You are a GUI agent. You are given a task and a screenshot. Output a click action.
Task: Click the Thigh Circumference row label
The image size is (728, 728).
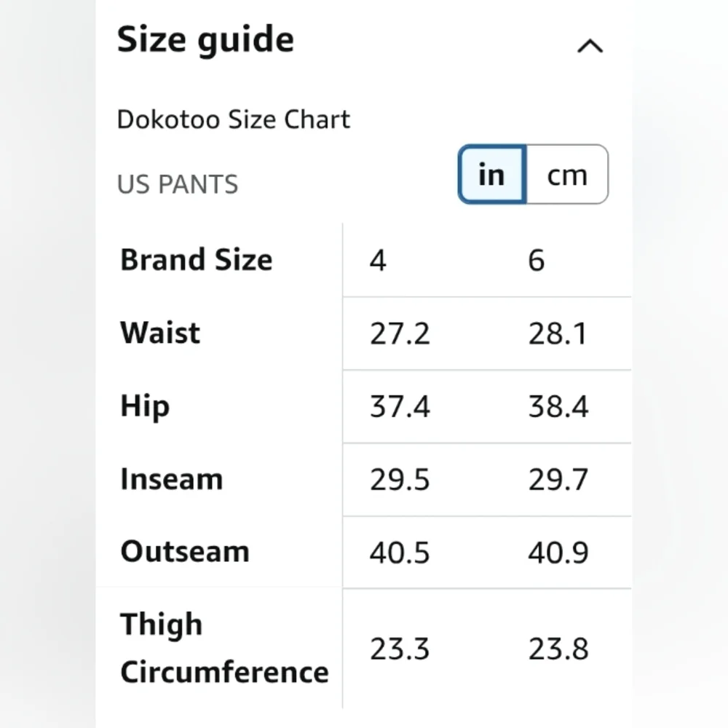(223, 648)
